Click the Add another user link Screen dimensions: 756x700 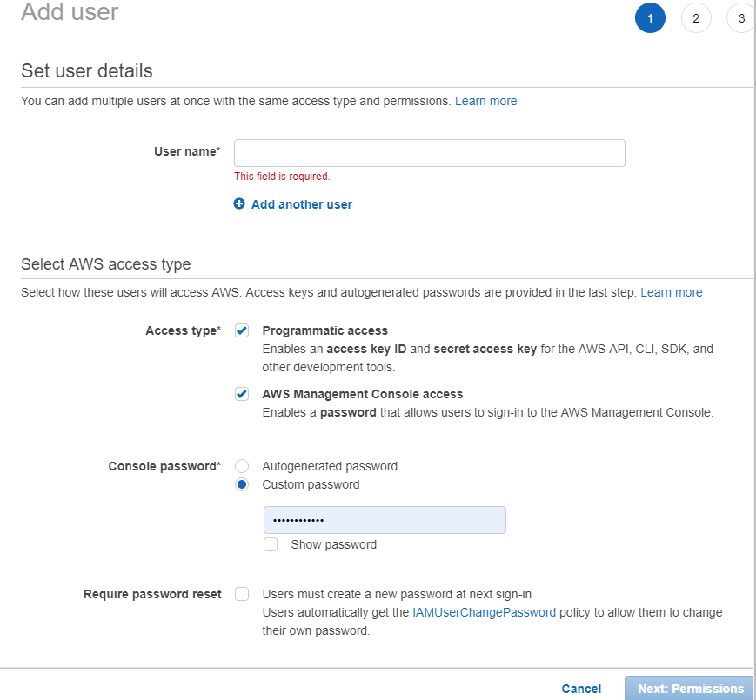(301, 204)
